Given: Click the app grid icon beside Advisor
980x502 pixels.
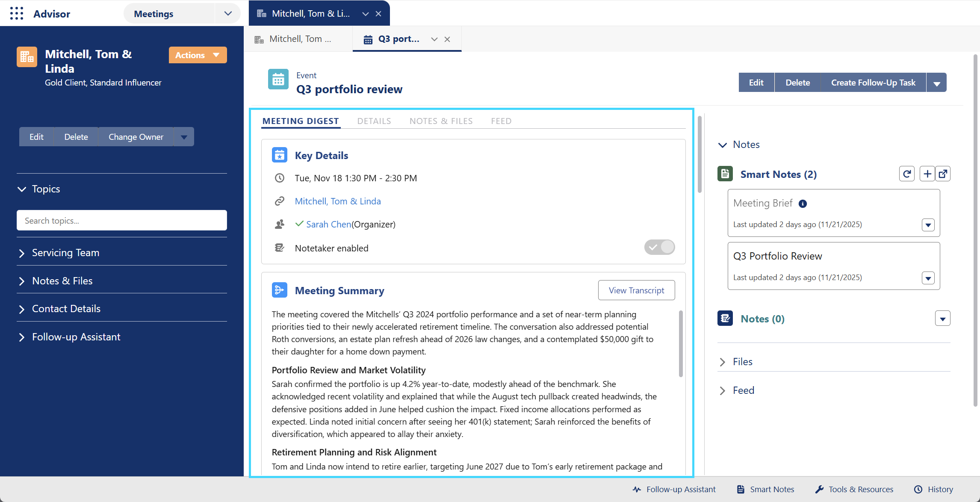Looking at the screenshot, I should click(x=16, y=13).
